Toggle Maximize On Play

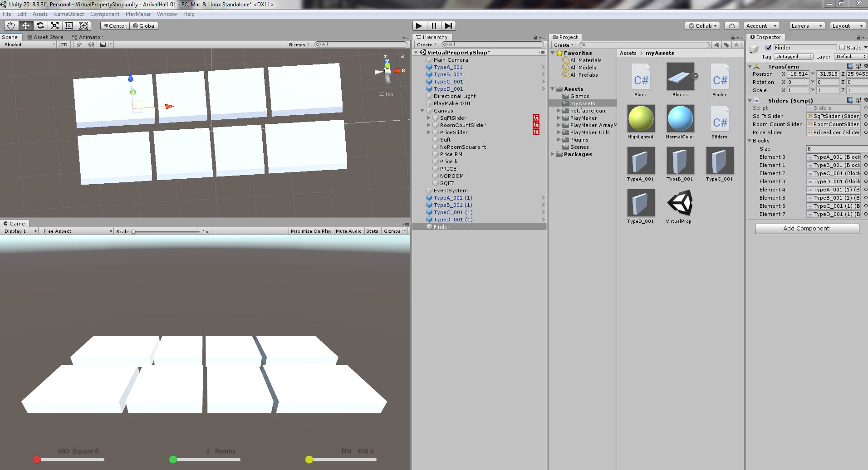(x=311, y=231)
